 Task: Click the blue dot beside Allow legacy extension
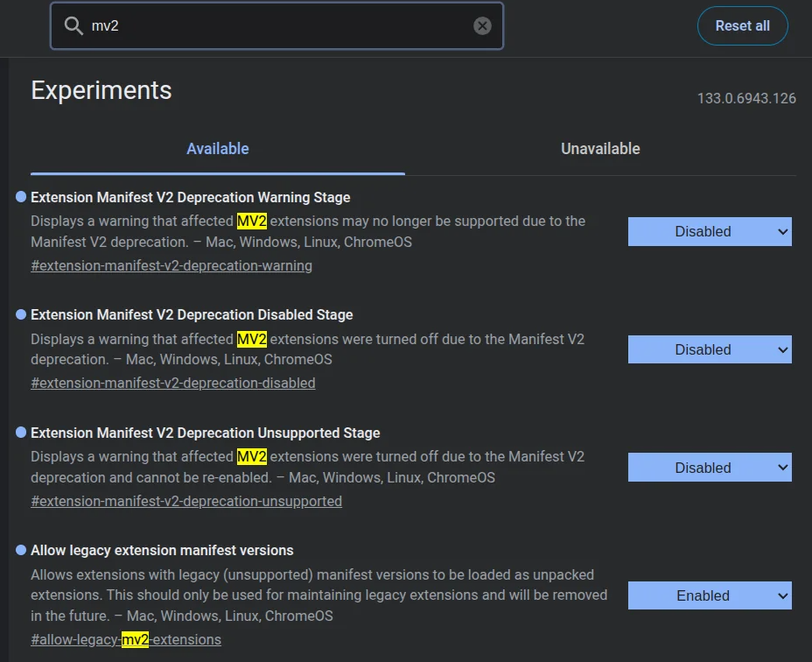pyautogui.click(x=21, y=550)
